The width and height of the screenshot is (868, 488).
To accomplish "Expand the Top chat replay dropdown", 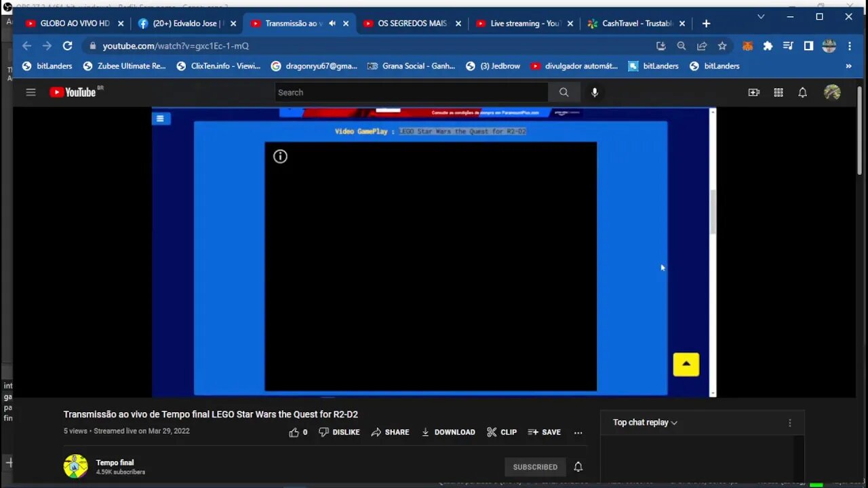I will point(645,422).
